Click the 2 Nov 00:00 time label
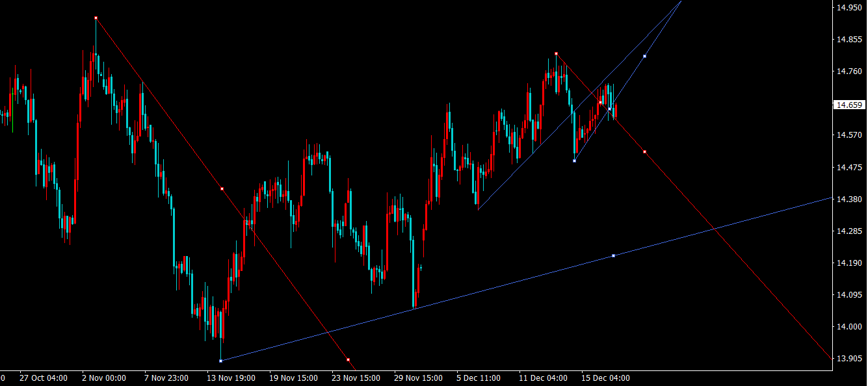This screenshot has height=386, width=868. tap(104, 378)
